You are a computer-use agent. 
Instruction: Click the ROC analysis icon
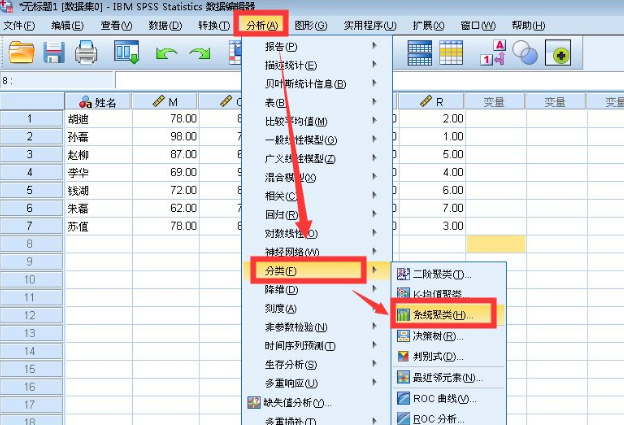coord(403,418)
